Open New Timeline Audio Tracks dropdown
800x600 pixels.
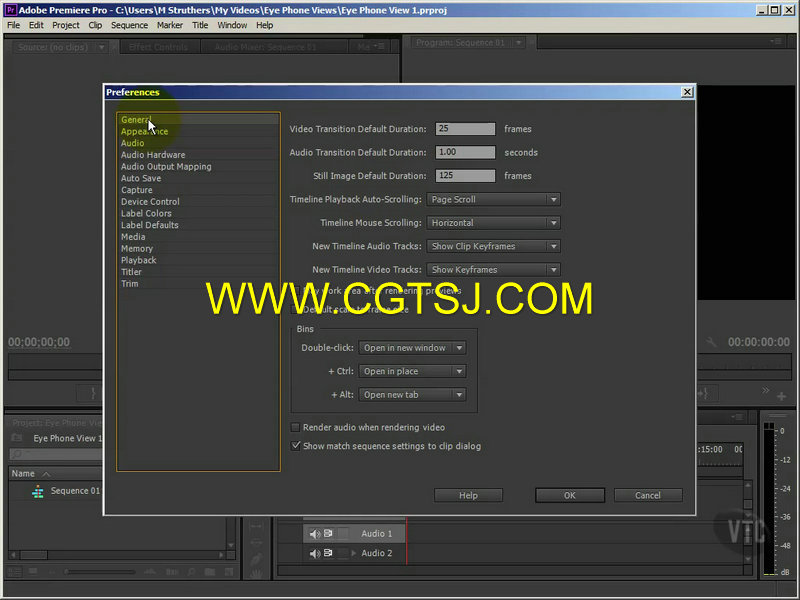click(x=493, y=246)
